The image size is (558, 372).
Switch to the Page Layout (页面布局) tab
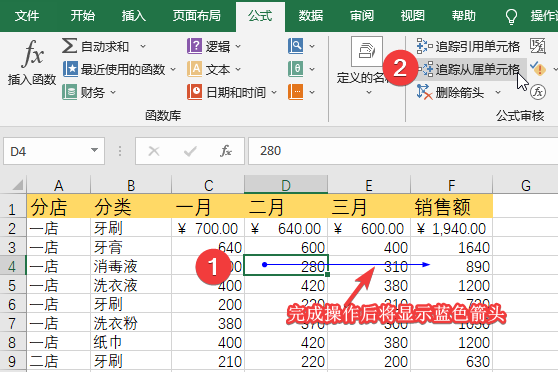click(196, 16)
